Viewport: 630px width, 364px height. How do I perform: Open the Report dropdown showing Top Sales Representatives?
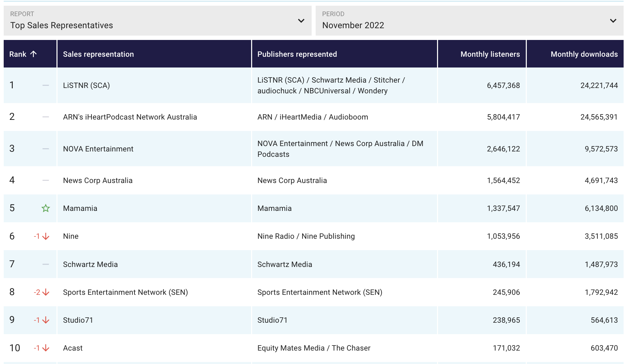157,20
